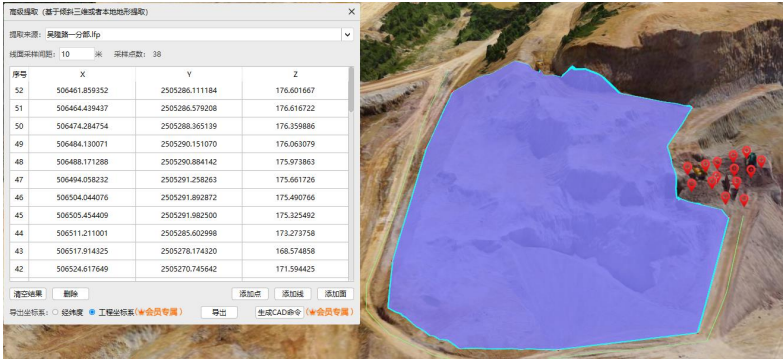
Task: Click Z cell 168.574858
Action: click(x=296, y=251)
